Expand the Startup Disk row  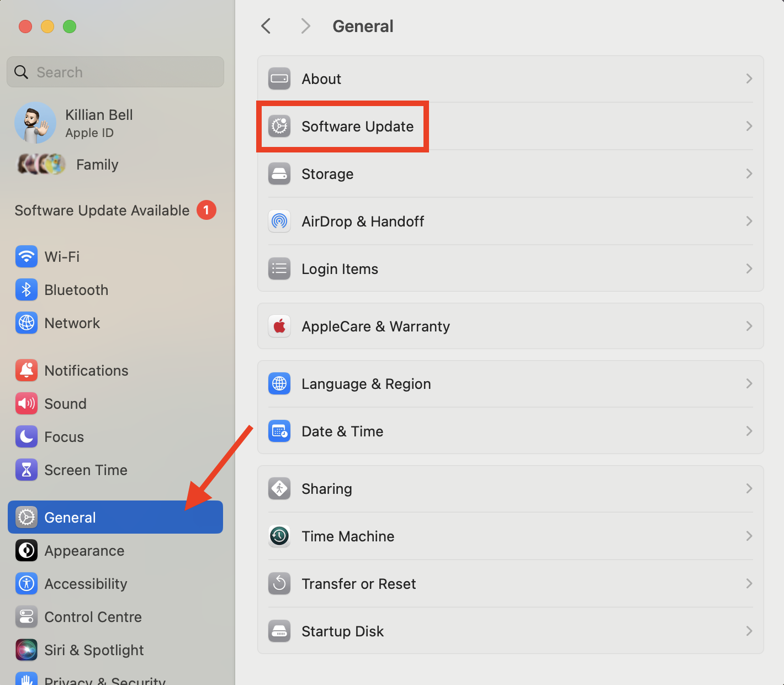click(749, 631)
